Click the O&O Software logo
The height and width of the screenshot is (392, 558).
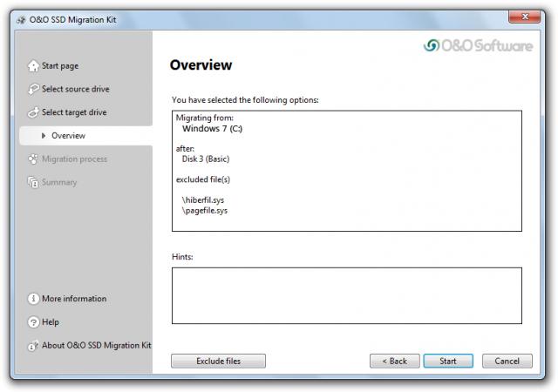tap(478, 45)
